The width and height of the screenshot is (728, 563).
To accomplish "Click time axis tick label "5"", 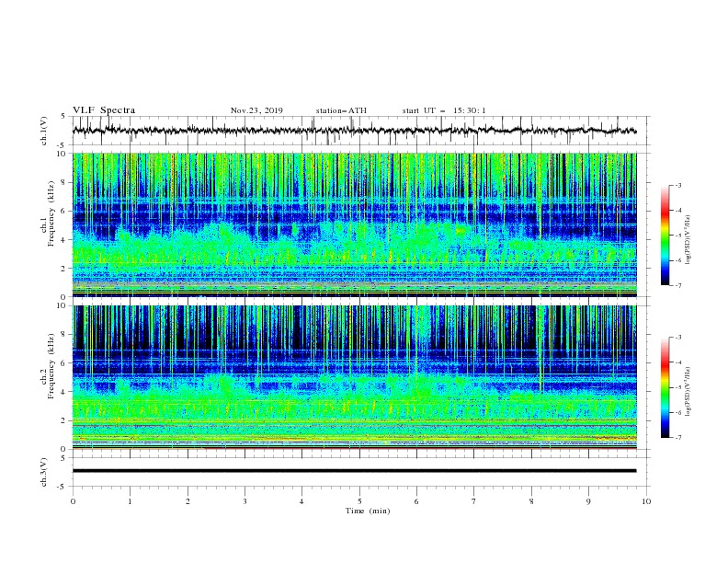I will (359, 501).
